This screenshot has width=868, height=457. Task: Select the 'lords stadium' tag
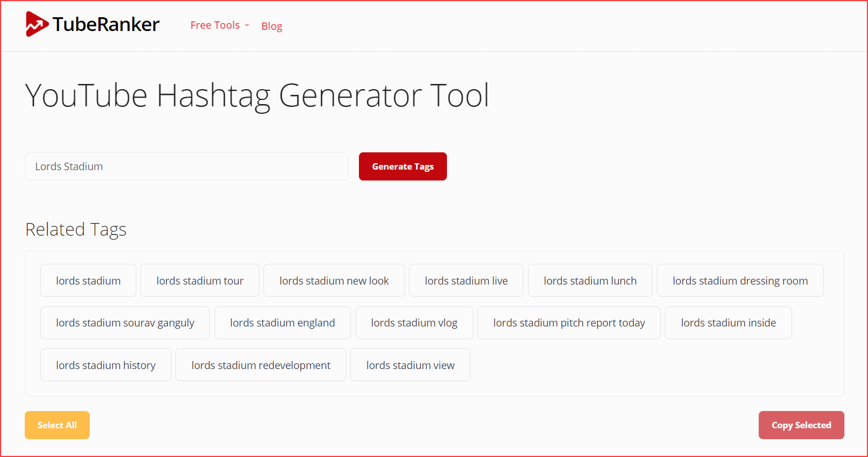88,281
